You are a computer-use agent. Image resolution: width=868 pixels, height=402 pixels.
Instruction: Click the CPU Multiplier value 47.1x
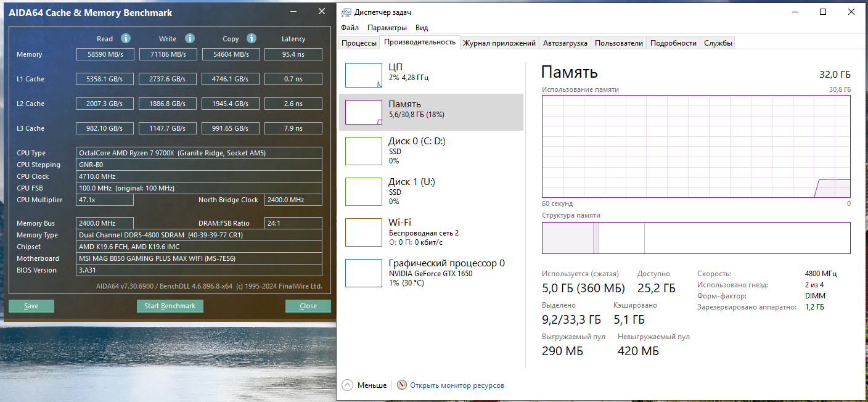(x=105, y=200)
